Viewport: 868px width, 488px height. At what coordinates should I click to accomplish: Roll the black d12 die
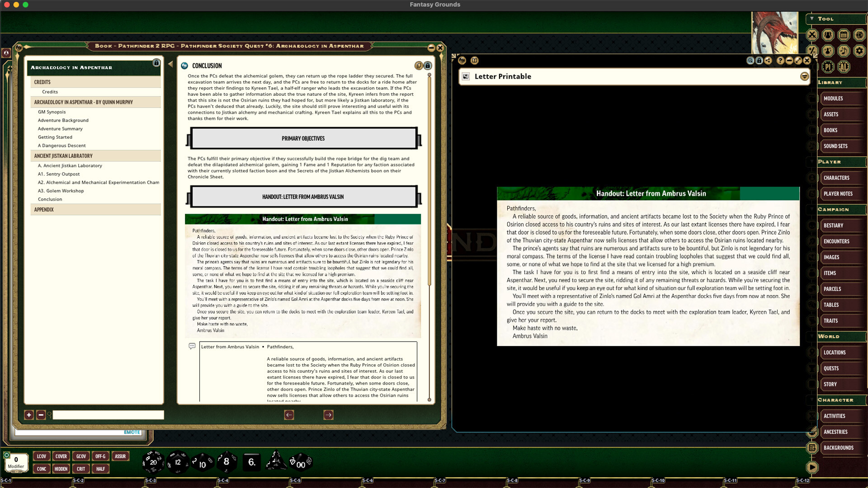177,462
